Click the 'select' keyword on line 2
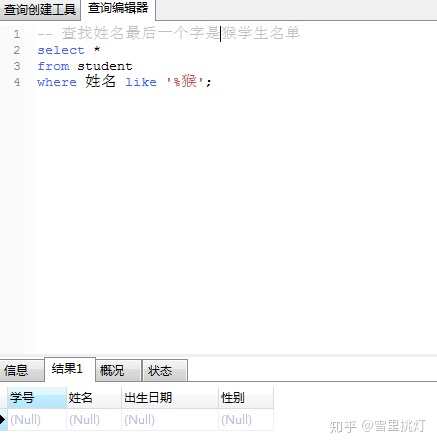This screenshot has height=446, width=437. 61,50
